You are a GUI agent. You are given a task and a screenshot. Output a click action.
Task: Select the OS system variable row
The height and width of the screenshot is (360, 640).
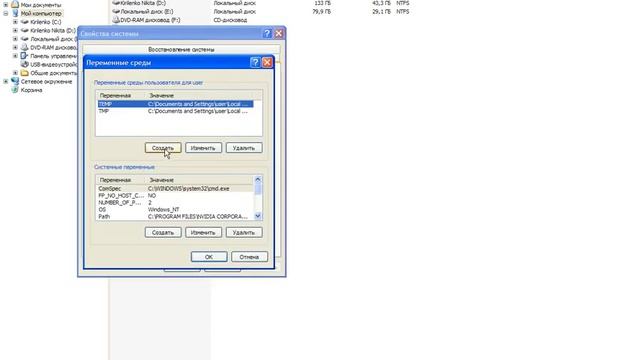[175, 209]
